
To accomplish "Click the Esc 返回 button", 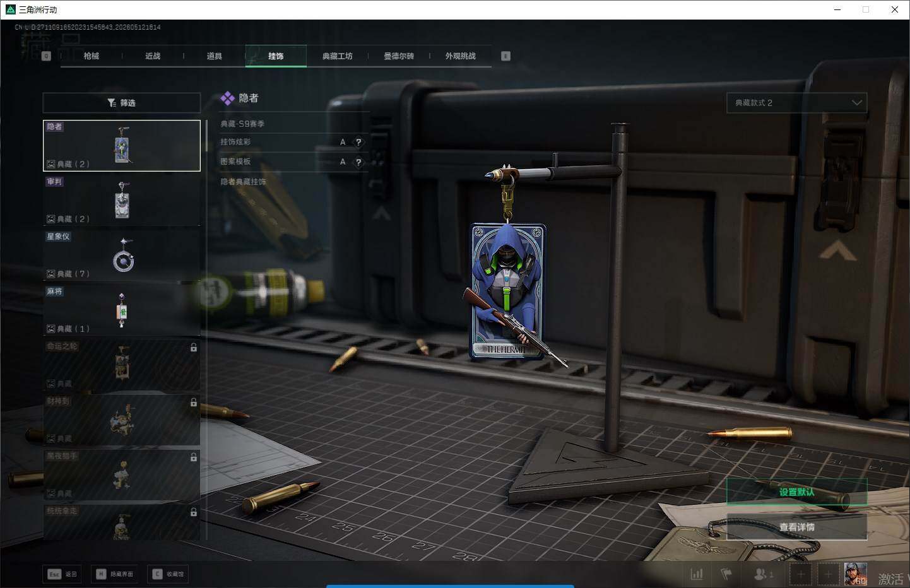I will 62,574.
